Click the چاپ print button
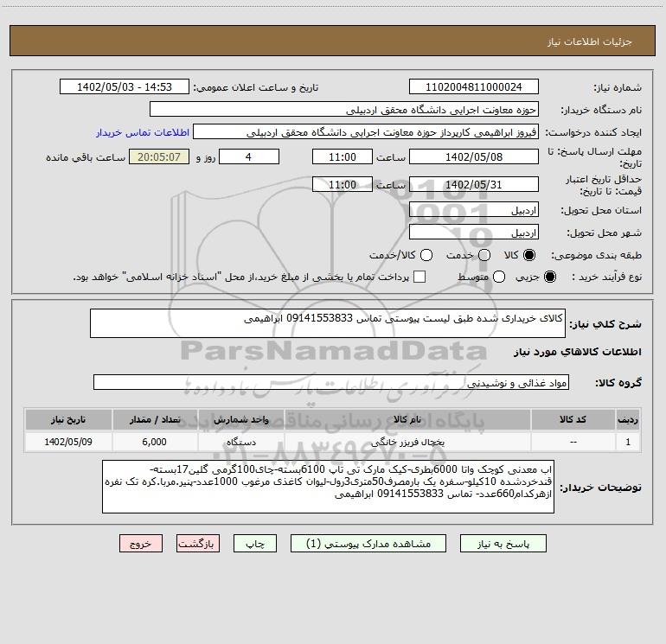This screenshot has width=666, height=644. [x=255, y=544]
